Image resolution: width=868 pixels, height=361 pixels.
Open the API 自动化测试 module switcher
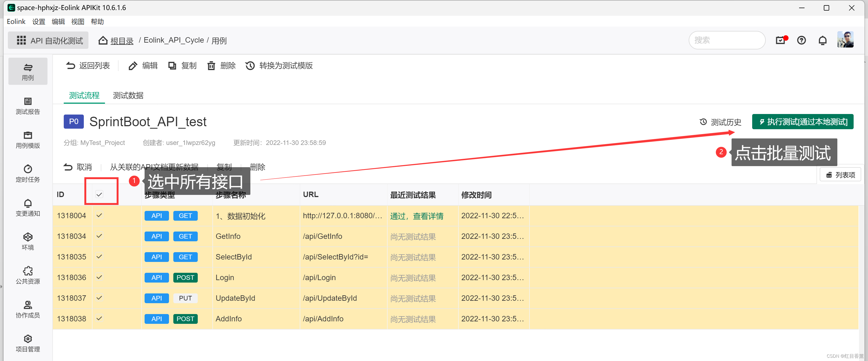click(49, 40)
